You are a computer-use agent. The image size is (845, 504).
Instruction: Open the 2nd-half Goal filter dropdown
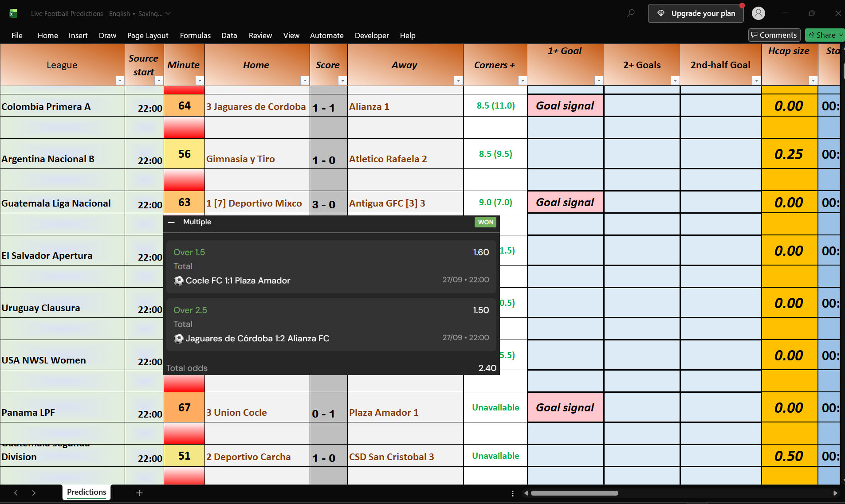coord(756,80)
